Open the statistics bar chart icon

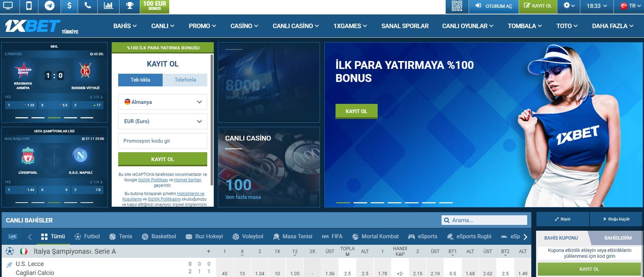point(108,6)
